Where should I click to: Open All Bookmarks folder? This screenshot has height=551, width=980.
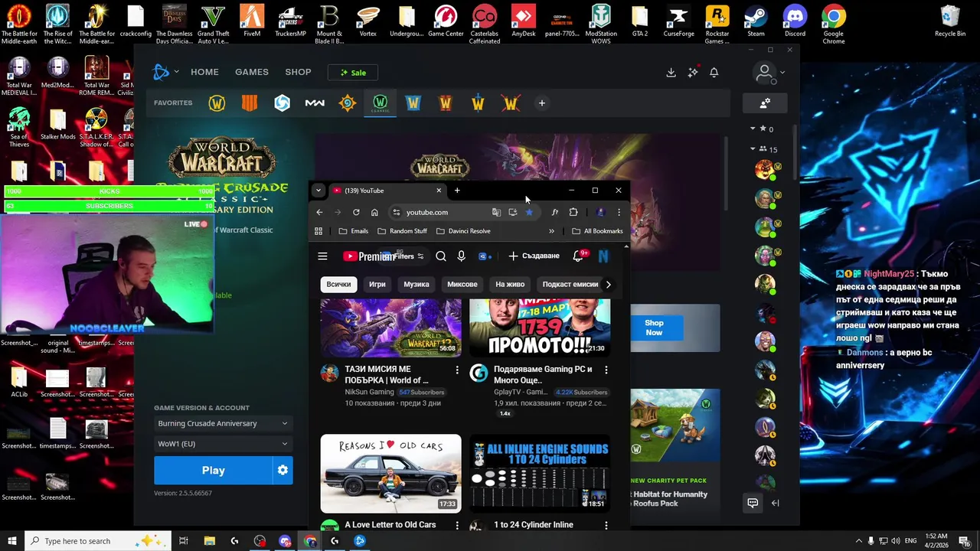tap(597, 231)
